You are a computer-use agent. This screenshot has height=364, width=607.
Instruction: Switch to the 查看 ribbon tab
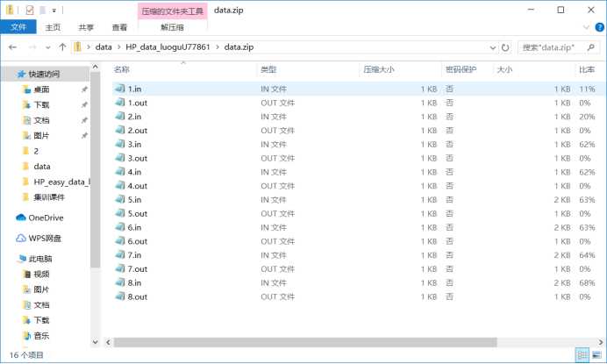[x=119, y=27]
